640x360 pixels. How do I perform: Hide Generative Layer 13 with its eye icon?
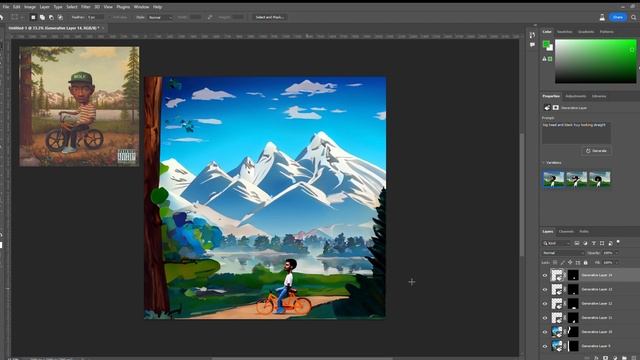(545, 290)
